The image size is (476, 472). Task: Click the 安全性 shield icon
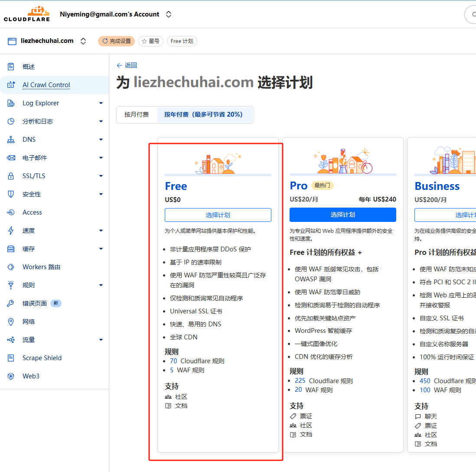click(x=11, y=194)
